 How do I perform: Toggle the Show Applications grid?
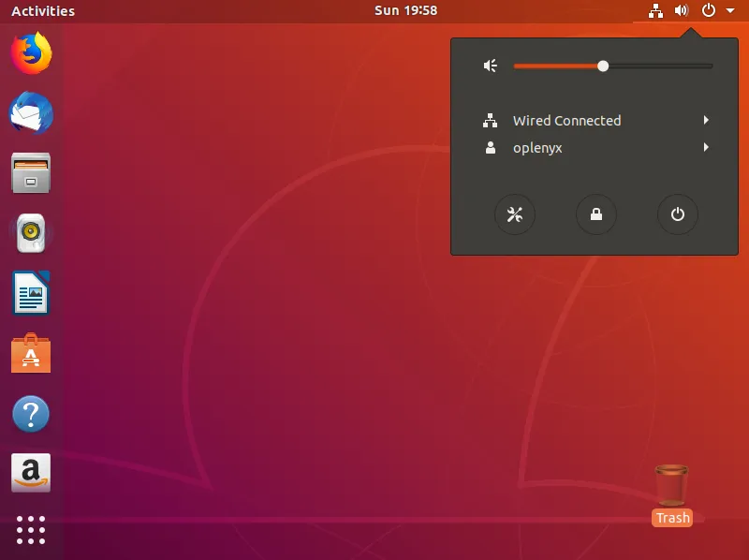click(x=31, y=530)
